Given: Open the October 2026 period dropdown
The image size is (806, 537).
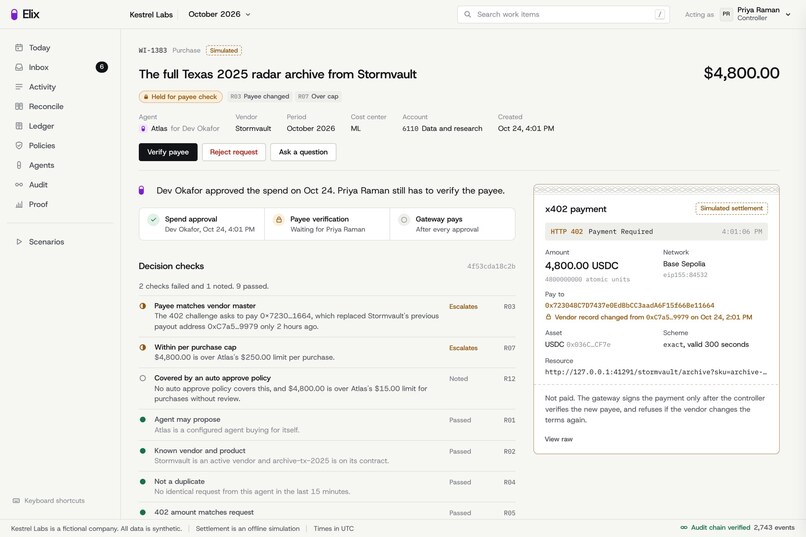Looking at the screenshot, I should coord(219,14).
